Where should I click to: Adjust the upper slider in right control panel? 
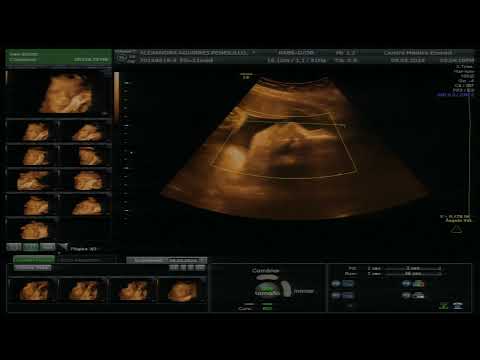[413, 268]
